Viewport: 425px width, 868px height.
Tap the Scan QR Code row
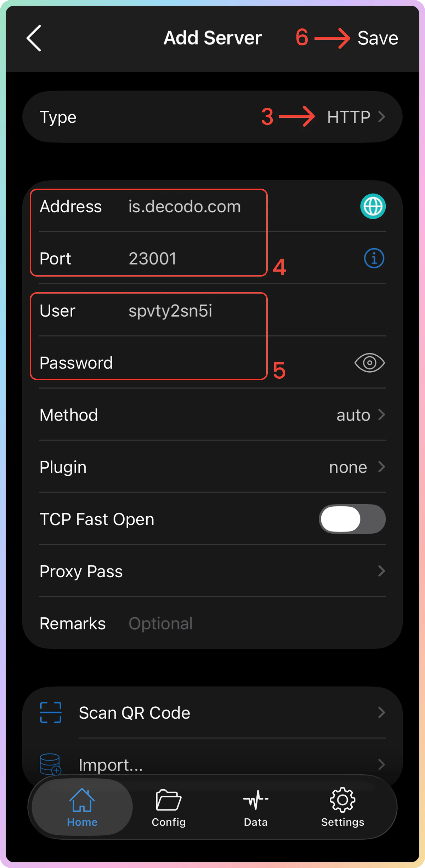click(x=212, y=713)
